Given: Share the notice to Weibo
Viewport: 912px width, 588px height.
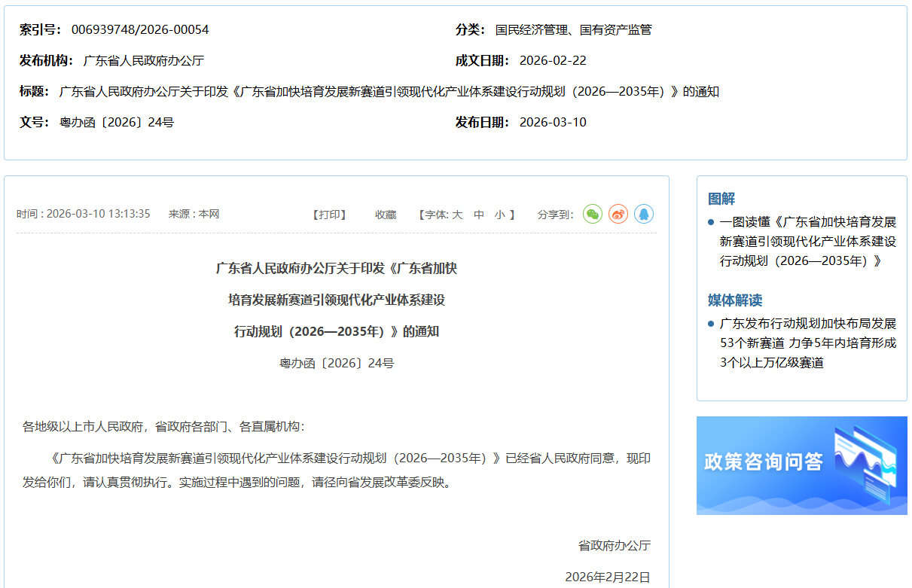Looking at the screenshot, I should 618,215.
